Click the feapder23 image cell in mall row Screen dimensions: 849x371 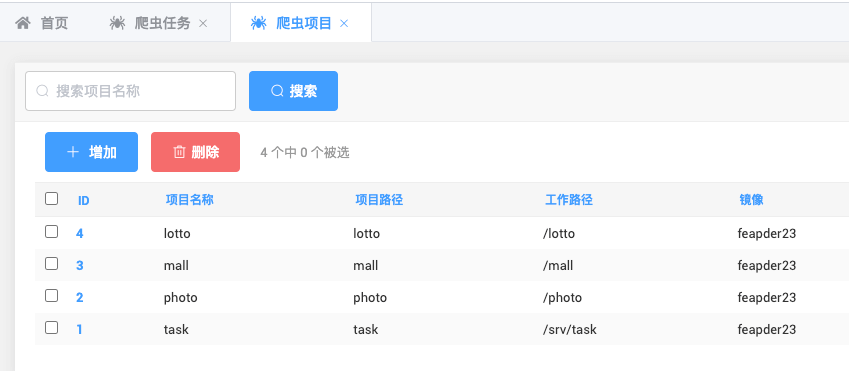(767, 265)
